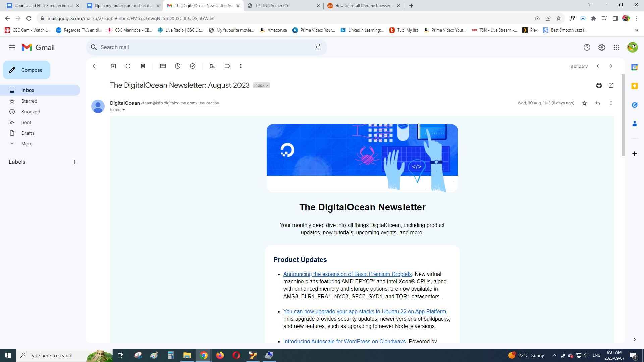
Task: Toggle the Gmail main menu sidebar
Action: click(12, 47)
